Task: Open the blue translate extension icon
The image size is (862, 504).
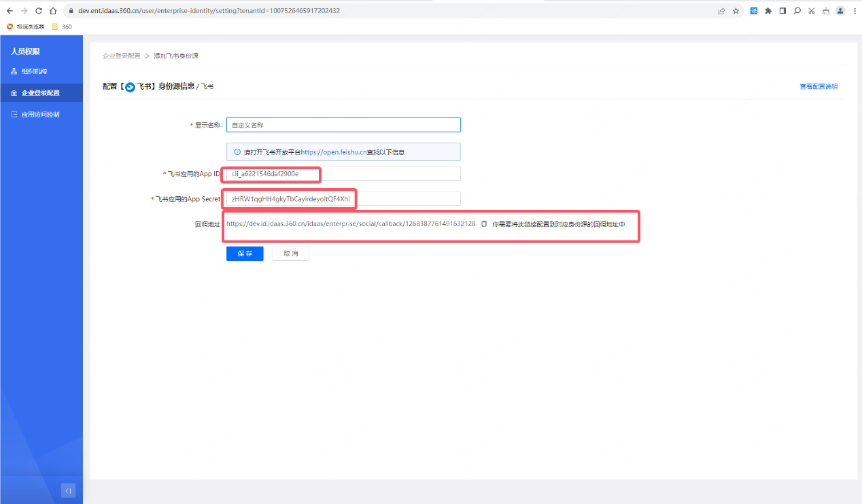Action: tap(754, 11)
